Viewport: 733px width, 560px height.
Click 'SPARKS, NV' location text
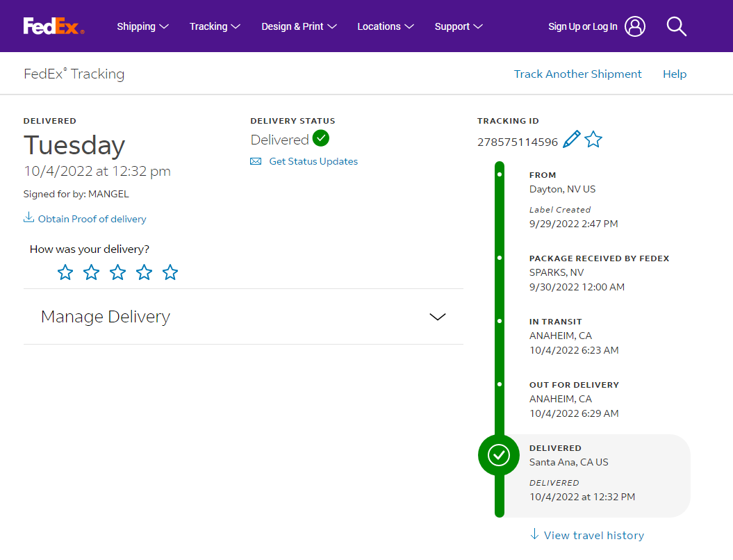tap(557, 272)
